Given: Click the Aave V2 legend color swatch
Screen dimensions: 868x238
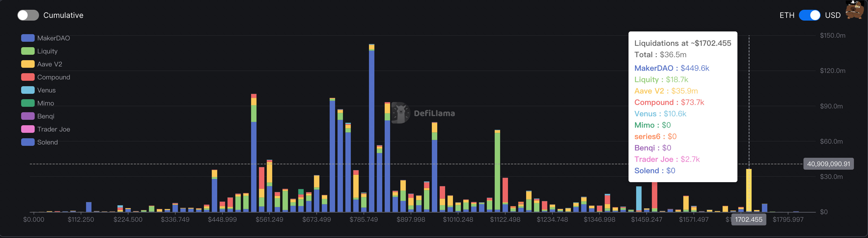Looking at the screenshot, I should click(x=28, y=64).
